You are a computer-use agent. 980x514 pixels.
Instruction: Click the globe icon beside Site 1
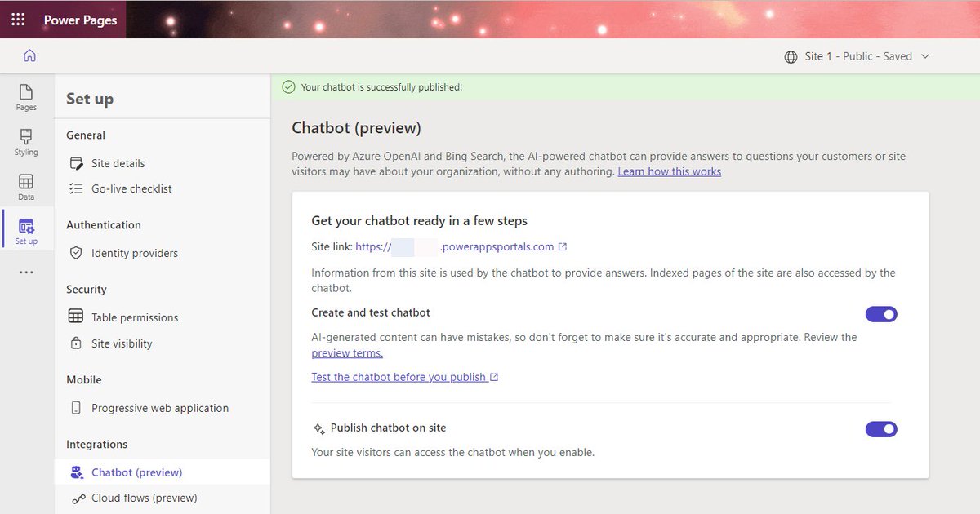point(791,57)
